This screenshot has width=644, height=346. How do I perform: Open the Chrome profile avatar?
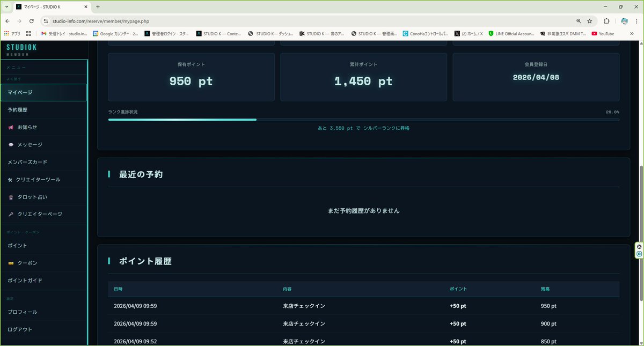(624, 21)
